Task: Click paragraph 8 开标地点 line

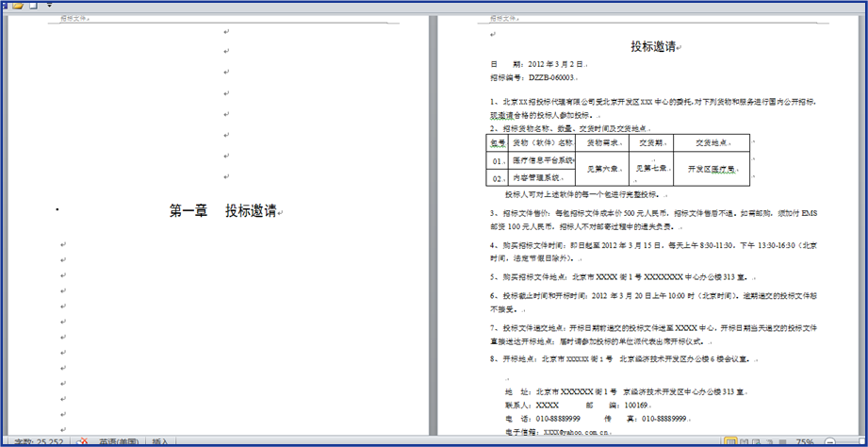Action: 624,359
